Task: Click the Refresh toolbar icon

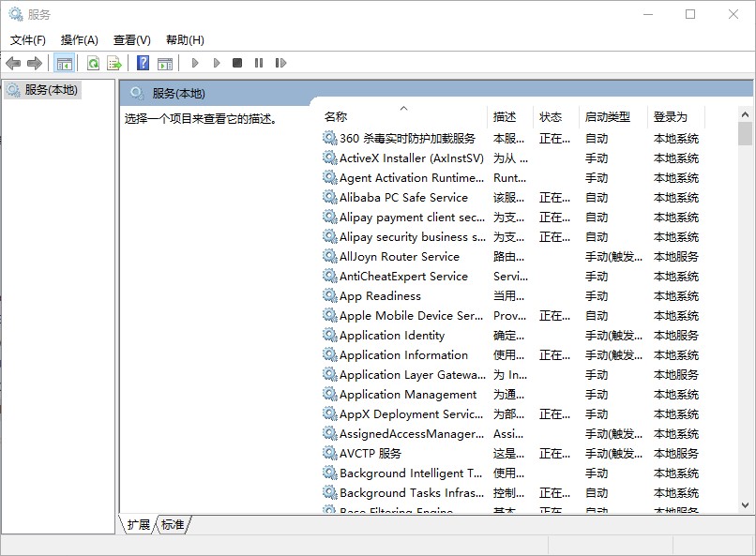Action: [x=93, y=63]
